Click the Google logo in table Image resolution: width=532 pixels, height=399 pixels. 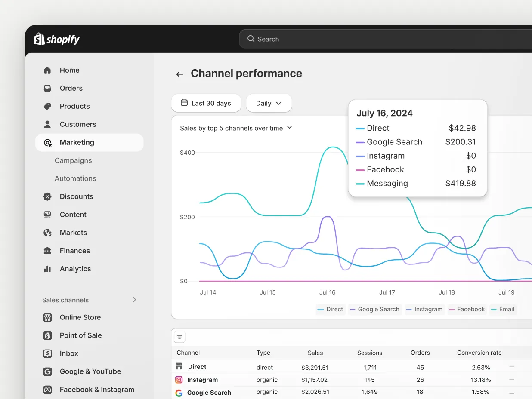179,393
